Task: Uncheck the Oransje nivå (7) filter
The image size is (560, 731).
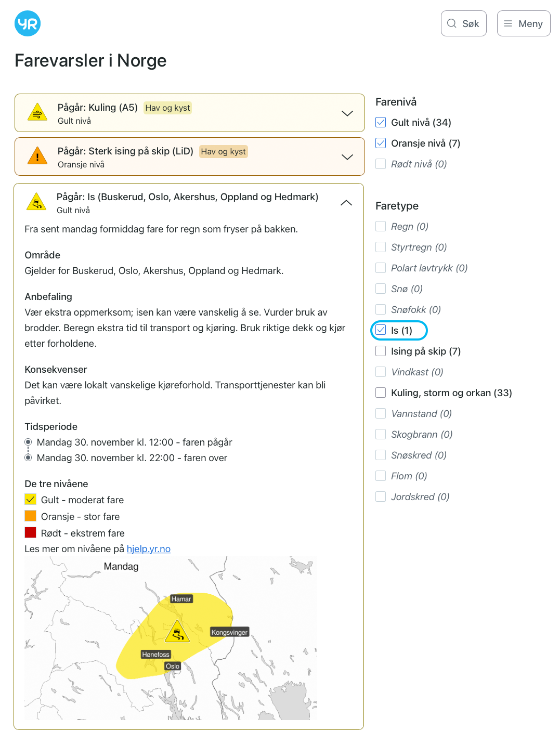Action: tap(381, 143)
